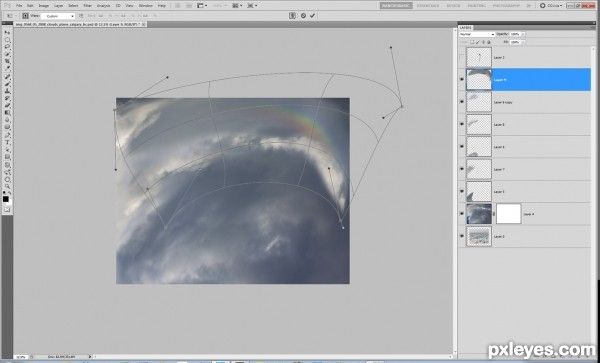Click the zoom percentage field
Screen dimensions: 600x363
(20, 356)
